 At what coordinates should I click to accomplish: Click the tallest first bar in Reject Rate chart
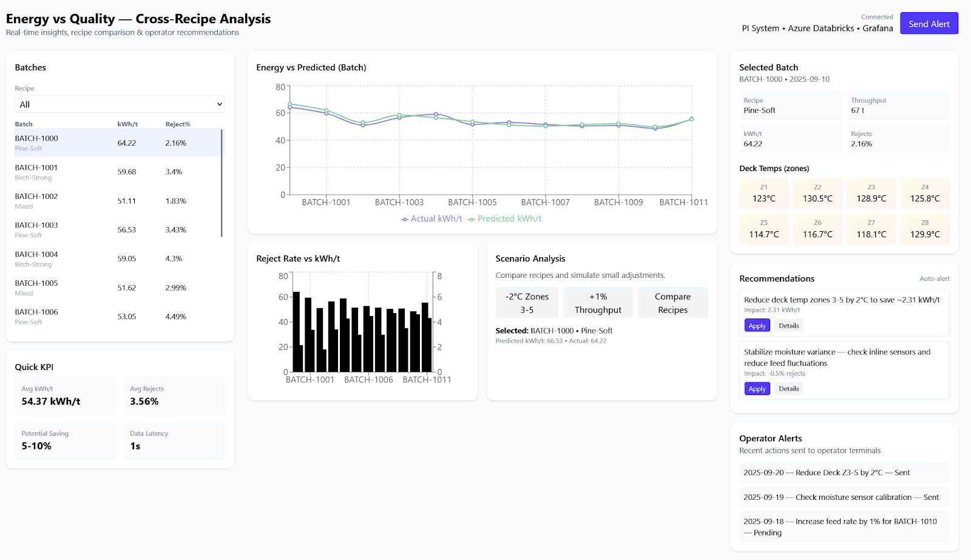pos(296,331)
